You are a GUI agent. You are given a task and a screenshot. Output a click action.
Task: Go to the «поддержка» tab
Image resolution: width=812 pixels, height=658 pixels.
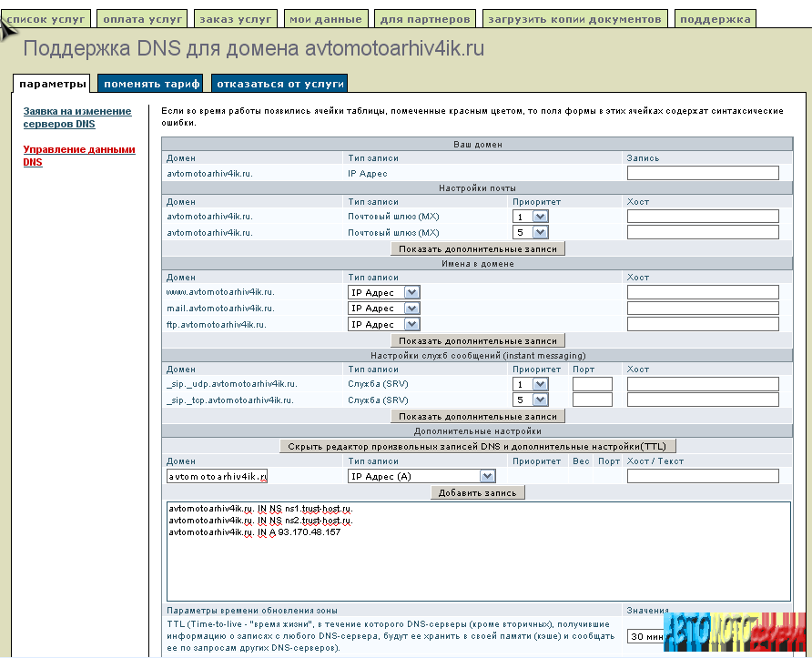pyautogui.click(x=715, y=18)
